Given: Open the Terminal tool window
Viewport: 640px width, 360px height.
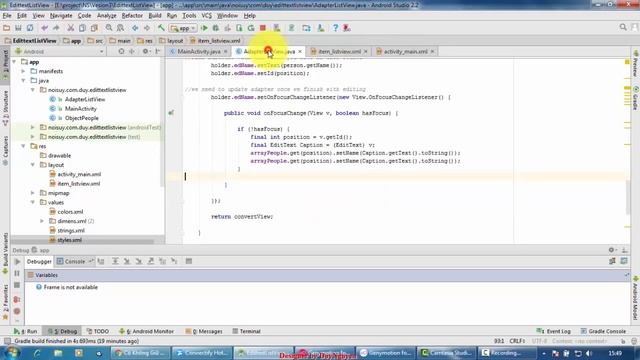Looking at the screenshot, I should [x=247, y=331].
